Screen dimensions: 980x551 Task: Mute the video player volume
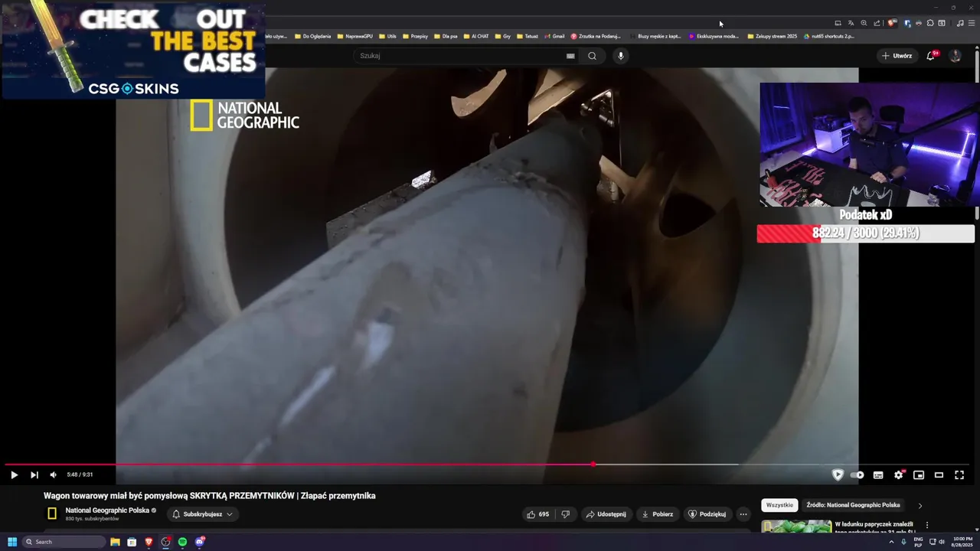(53, 475)
